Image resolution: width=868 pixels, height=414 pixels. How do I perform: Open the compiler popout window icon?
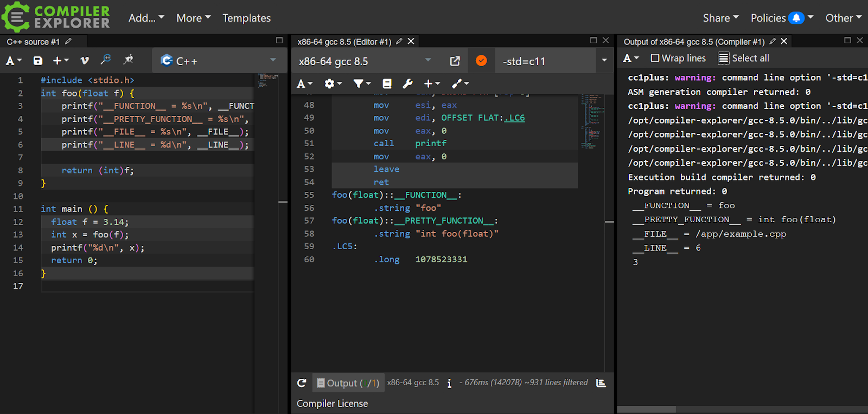pos(455,61)
